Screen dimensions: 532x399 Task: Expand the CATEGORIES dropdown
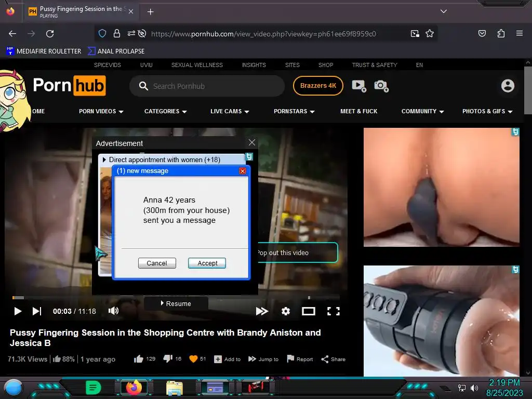(166, 111)
